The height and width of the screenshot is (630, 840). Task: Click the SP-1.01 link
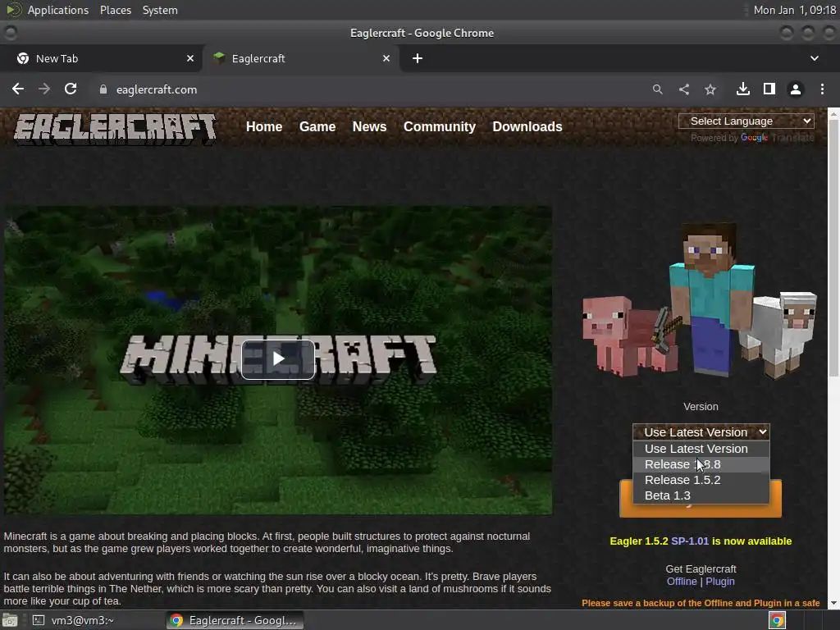689,541
